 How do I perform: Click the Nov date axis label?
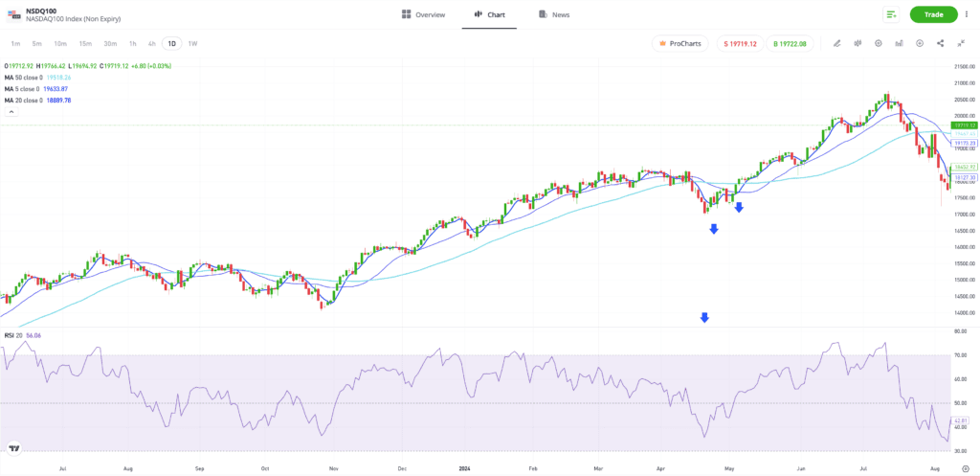pos(333,468)
